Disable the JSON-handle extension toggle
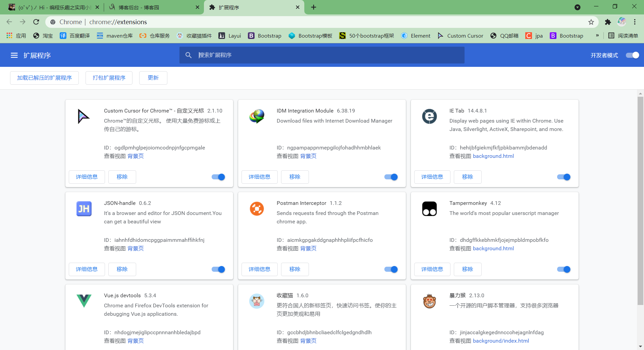644x350 pixels. tap(218, 269)
